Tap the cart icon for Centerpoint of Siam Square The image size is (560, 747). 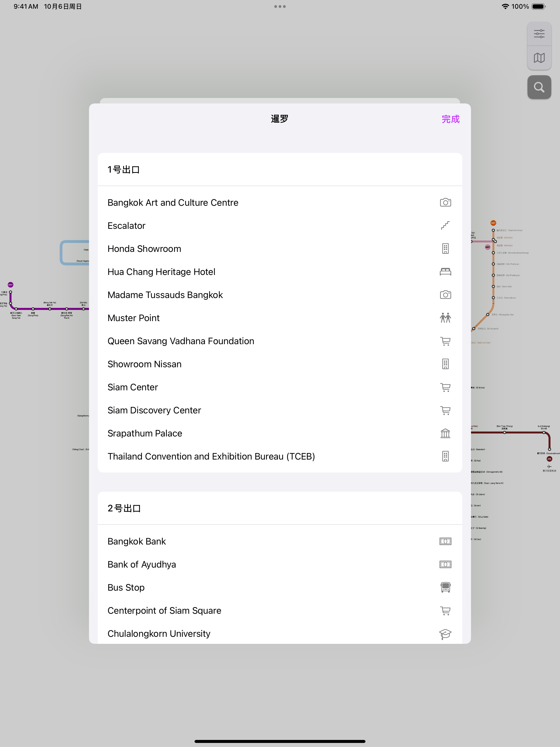(445, 610)
